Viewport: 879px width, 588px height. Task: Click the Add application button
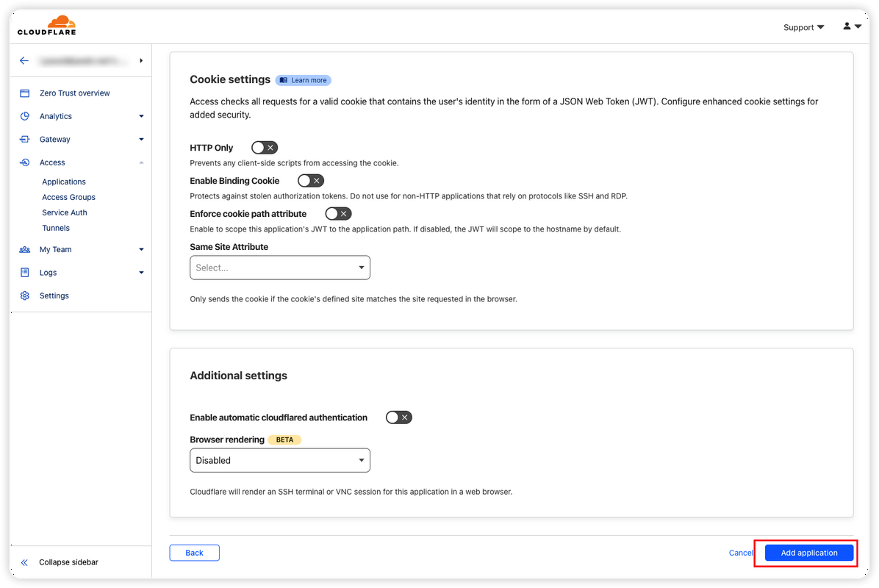pyautogui.click(x=809, y=553)
